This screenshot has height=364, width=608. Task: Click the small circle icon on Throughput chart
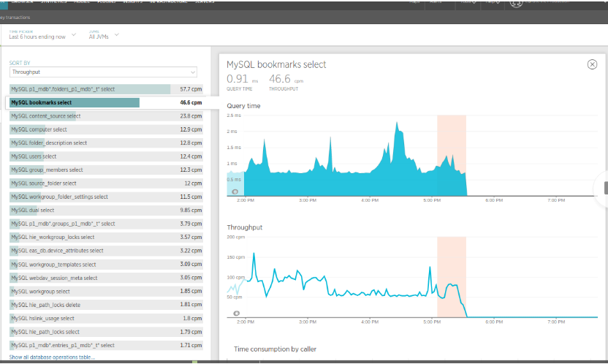235,313
